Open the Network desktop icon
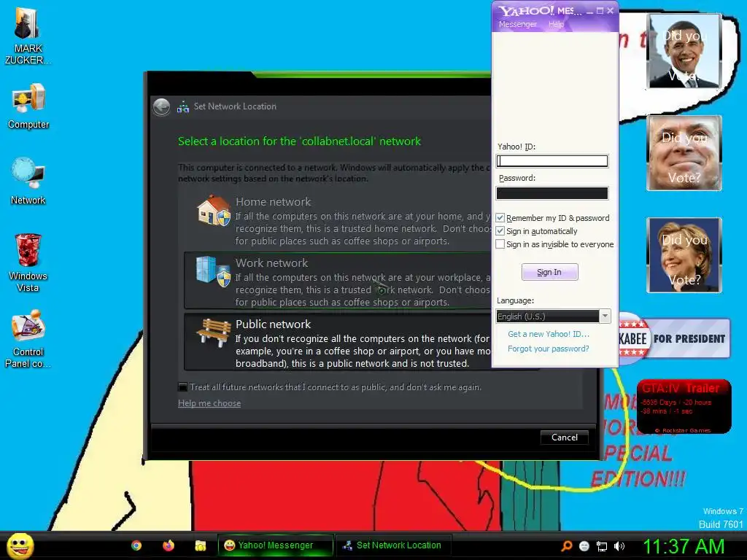 (x=28, y=181)
